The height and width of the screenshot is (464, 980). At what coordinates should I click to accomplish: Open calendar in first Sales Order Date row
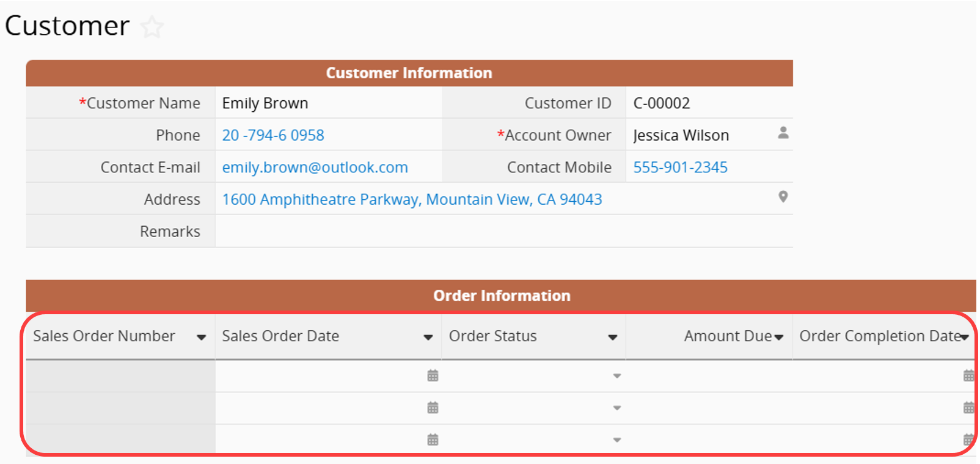433,375
